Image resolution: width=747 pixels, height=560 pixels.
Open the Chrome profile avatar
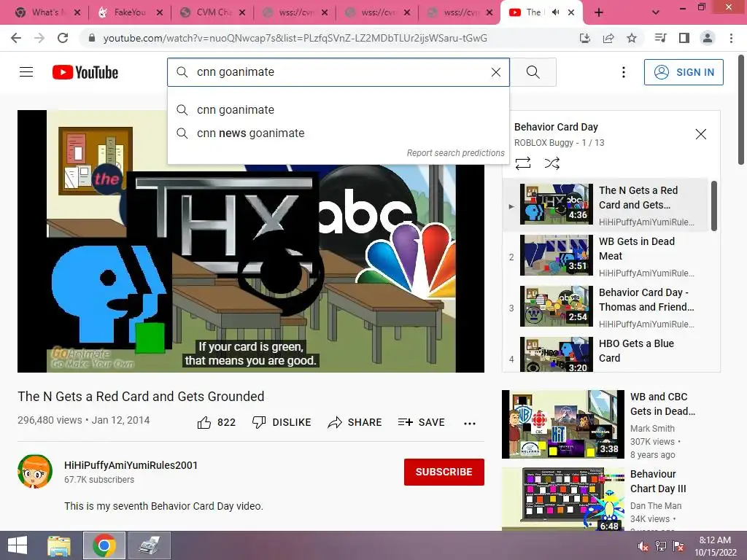[708, 38]
